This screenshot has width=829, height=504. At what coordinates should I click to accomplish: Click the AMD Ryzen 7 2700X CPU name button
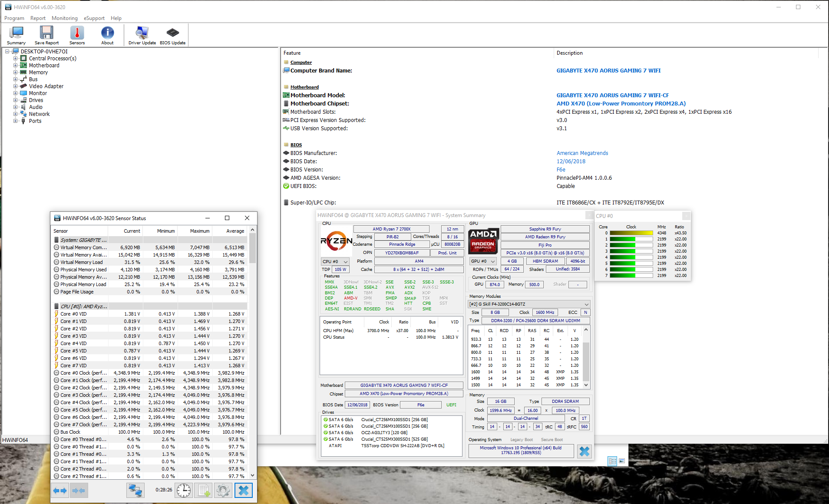click(391, 229)
